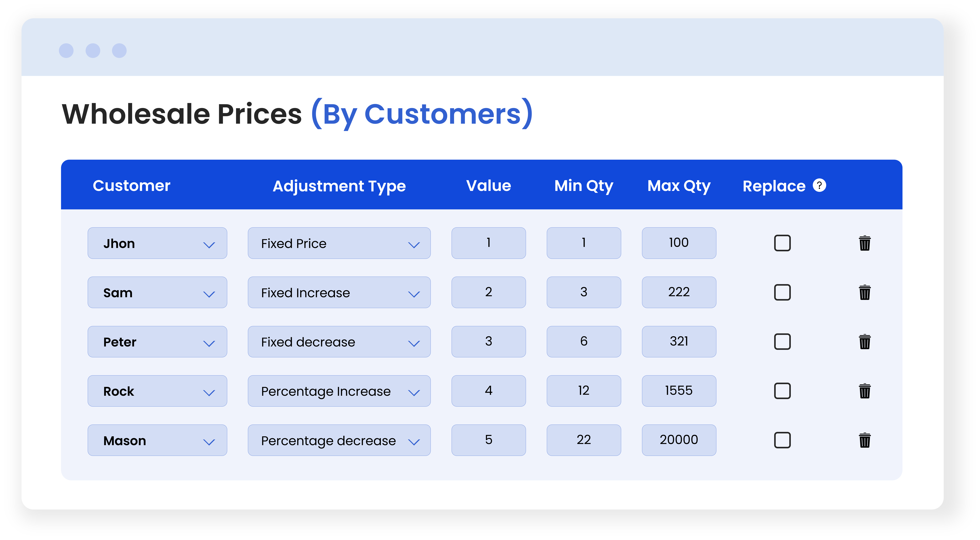Click the third window control dot

[x=119, y=51]
